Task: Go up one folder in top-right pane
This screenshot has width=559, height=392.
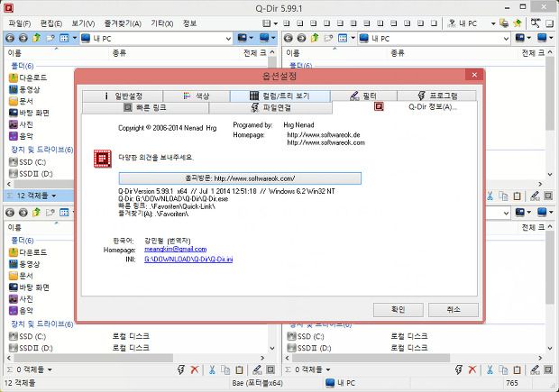Action: [x=315, y=38]
